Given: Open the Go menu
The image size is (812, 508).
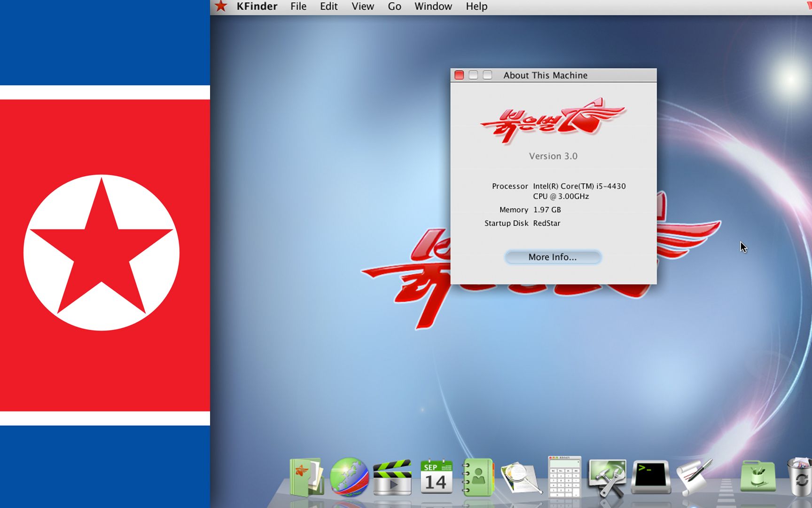Looking at the screenshot, I should (x=394, y=6).
